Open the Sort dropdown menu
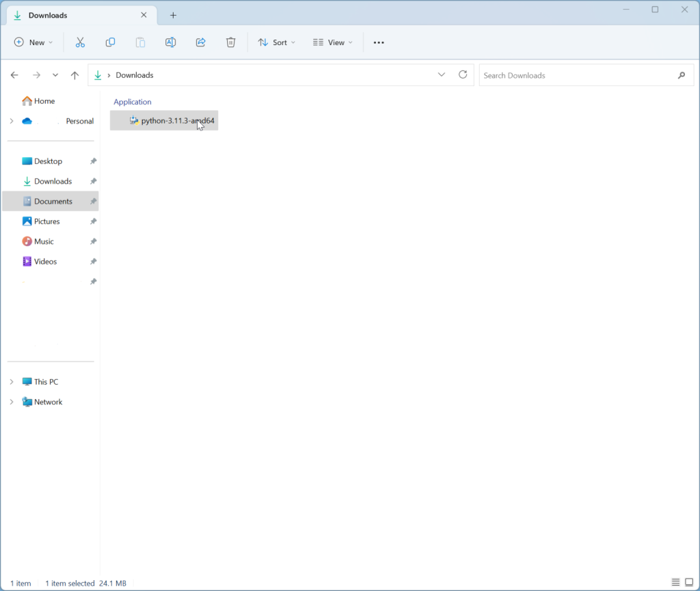Viewport: 700px width, 591px height. tap(276, 42)
